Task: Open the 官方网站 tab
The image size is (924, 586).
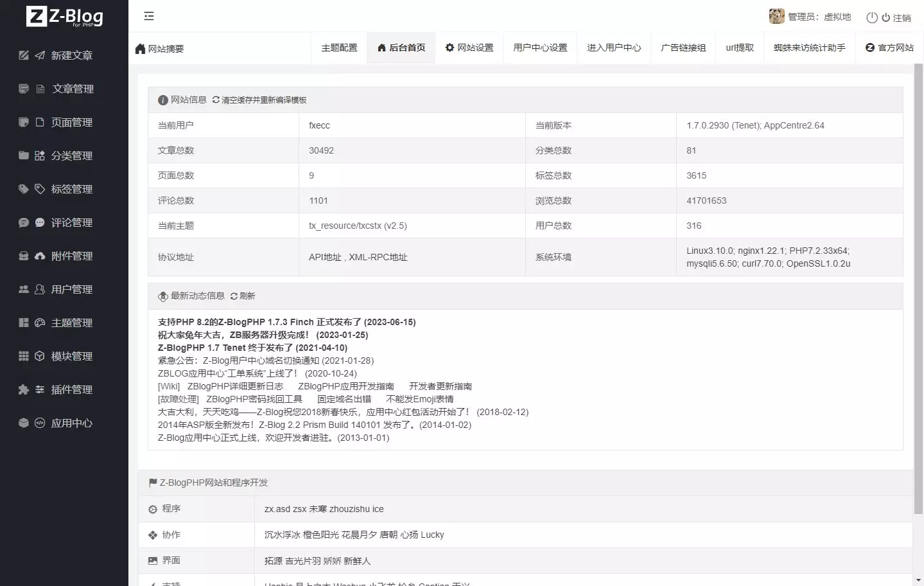Action: click(889, 48)
